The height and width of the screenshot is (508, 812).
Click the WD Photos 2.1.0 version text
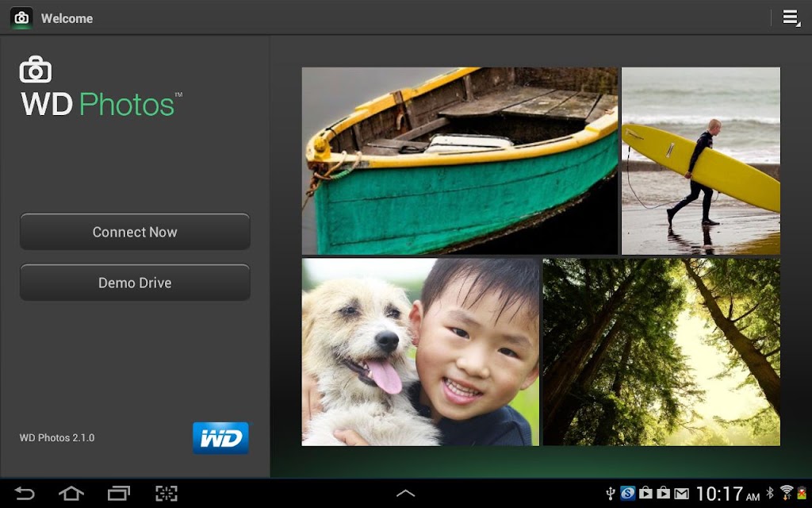(x=57, y=438)
